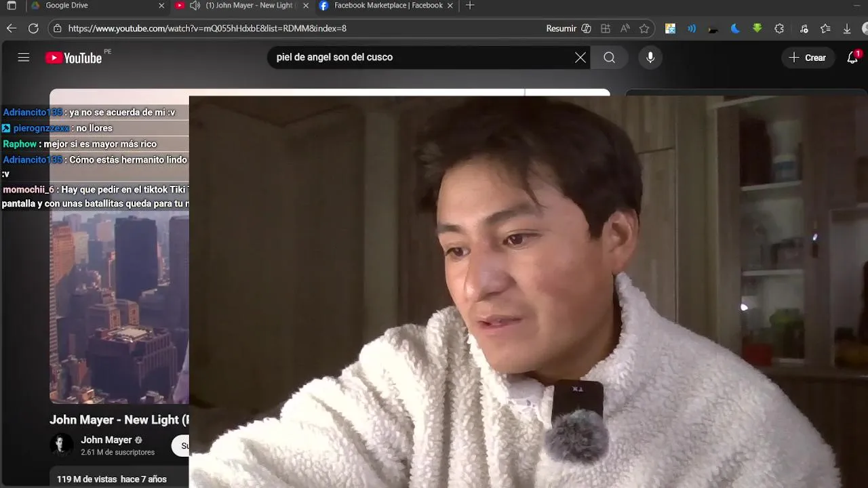Open the black folder-like extension icon

tap(713, 28)
